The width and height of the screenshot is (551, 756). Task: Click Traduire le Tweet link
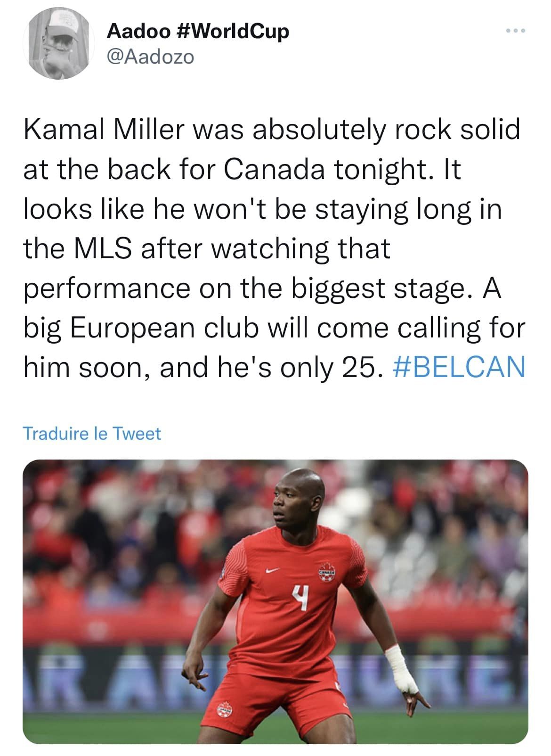pos(92,434)
